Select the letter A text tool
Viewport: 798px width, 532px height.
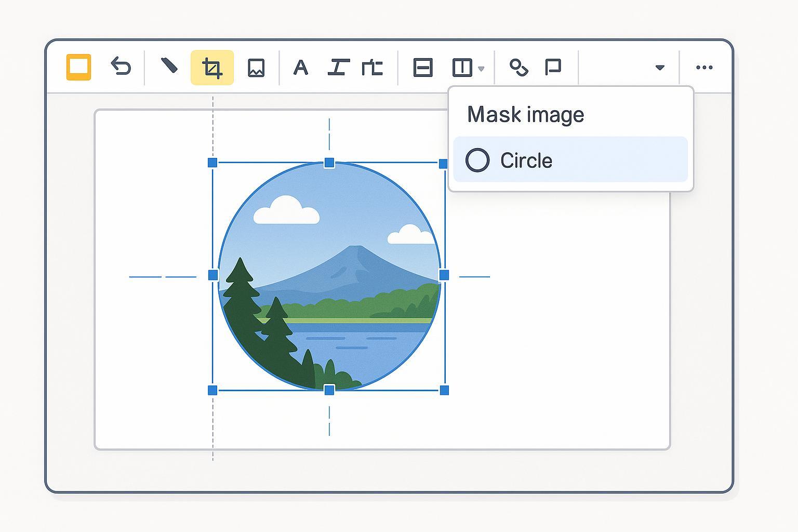tap(300, 68)
